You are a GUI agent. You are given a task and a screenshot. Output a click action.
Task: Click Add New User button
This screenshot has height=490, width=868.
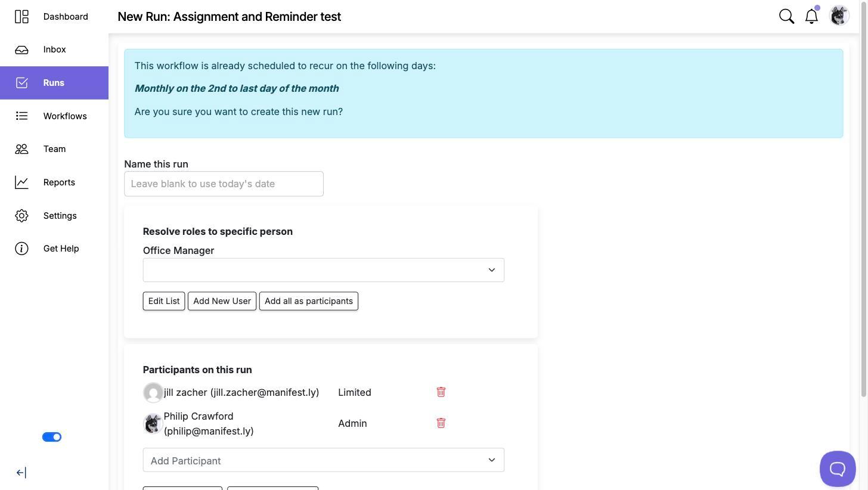click(x=222, y=301)
